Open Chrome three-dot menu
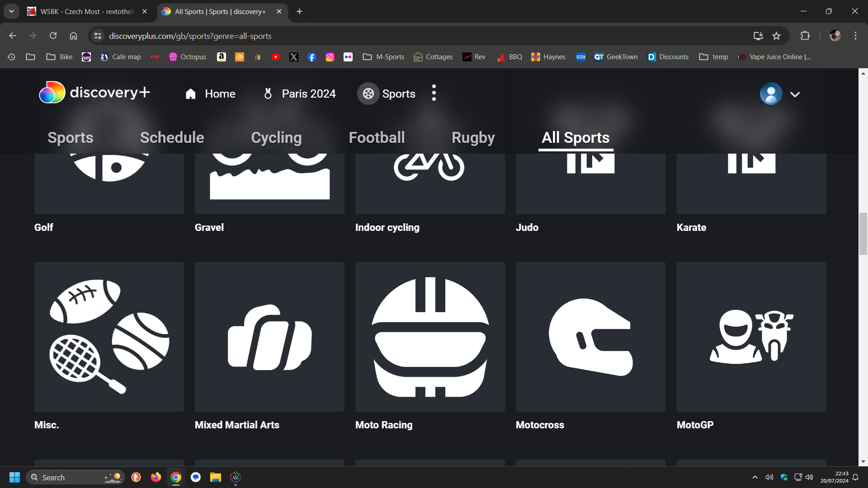The image size is (868, 488). 855,36
